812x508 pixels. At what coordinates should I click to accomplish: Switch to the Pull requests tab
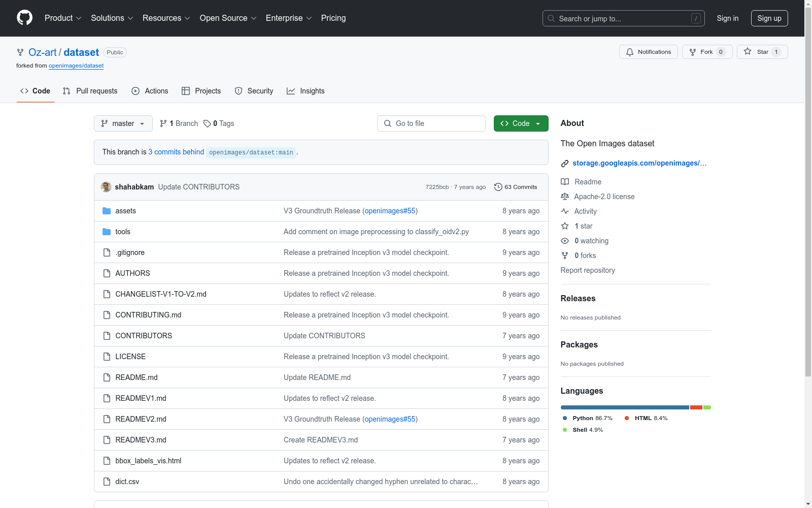(x=90, y=91)
